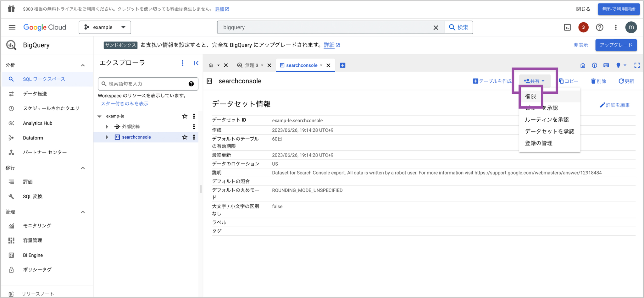Viewport: 644px width, 298px height.
Task: Close the home tab
Action: click(226, 65)
